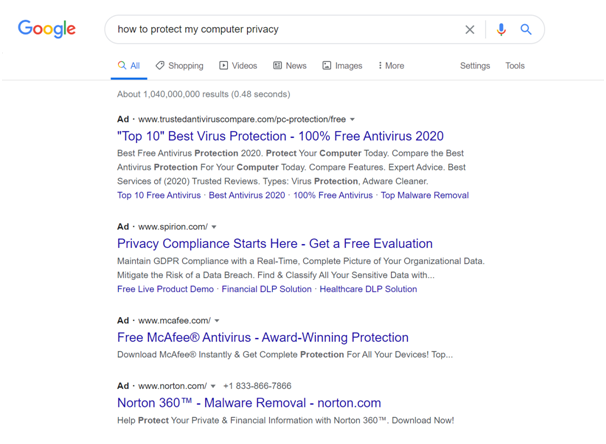
Task: Open Norton 360 Malware Removal link
Action: tap(249, 403)
